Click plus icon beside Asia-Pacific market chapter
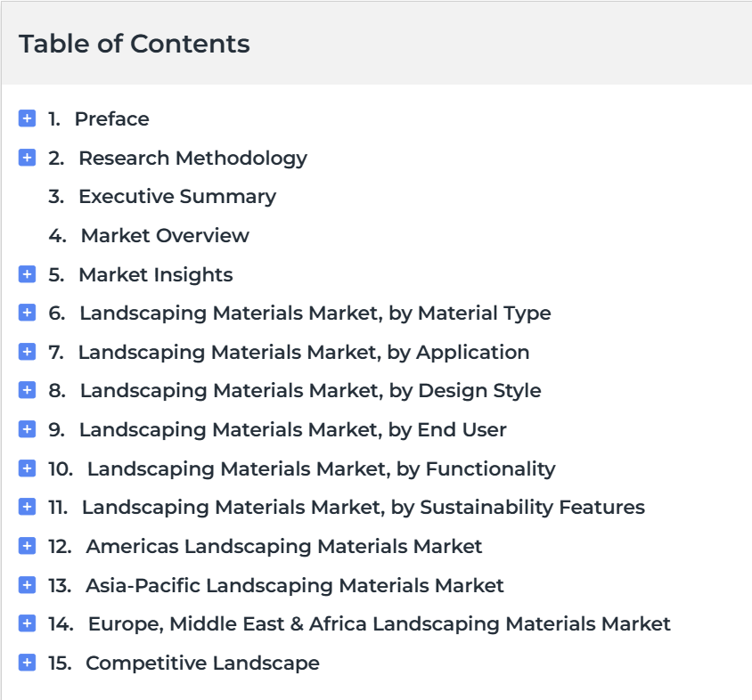This screenshot has height=700, width=752. [27, 585]
